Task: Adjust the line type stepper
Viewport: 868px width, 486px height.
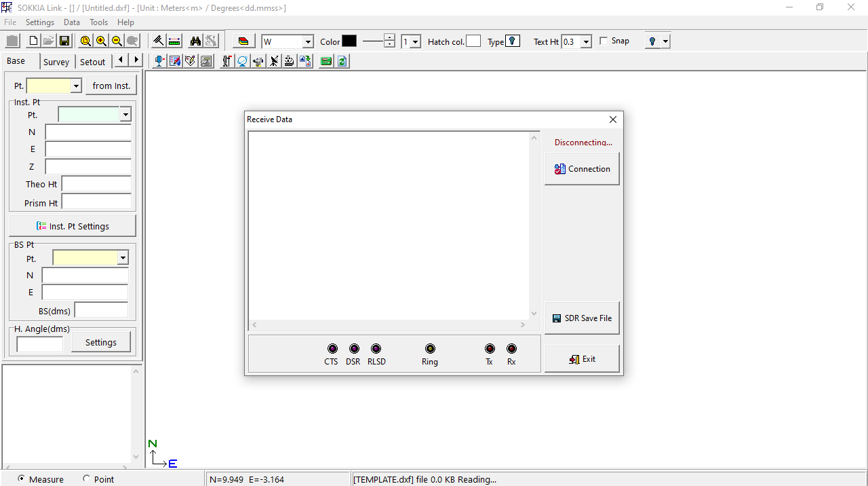Action: coord(389,41)
